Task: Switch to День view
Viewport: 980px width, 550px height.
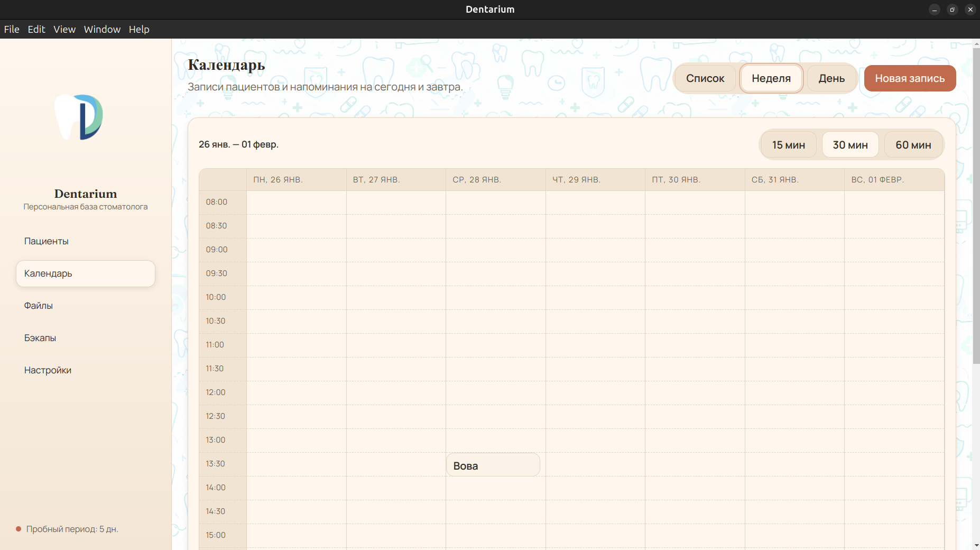Action: [x=831, y=78]
